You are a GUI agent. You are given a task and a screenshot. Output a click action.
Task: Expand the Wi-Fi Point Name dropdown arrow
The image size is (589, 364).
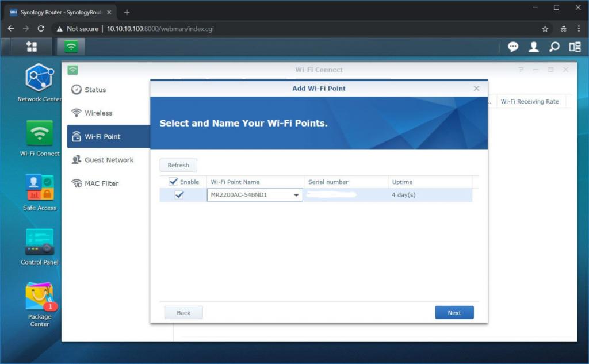tap(296, 195)
